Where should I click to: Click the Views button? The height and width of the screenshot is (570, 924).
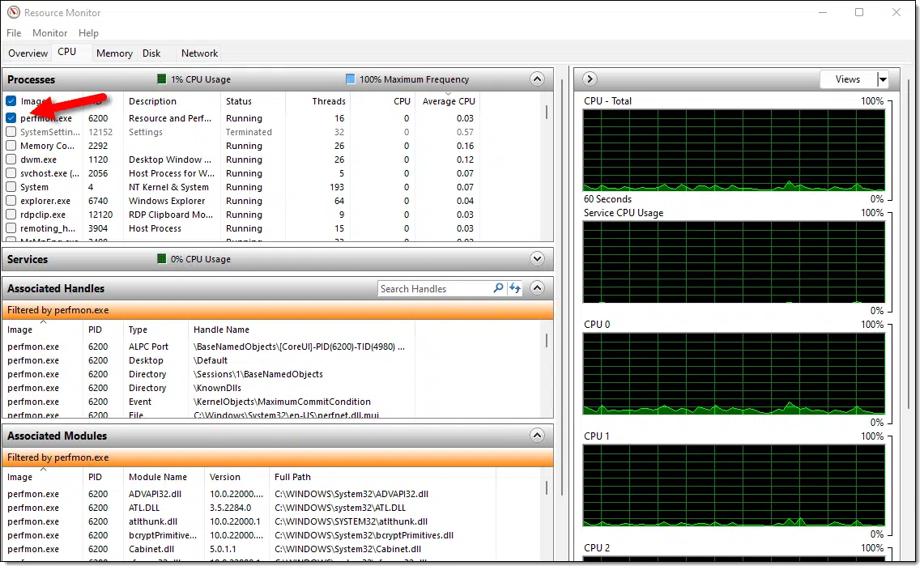(x=847, y=79)
